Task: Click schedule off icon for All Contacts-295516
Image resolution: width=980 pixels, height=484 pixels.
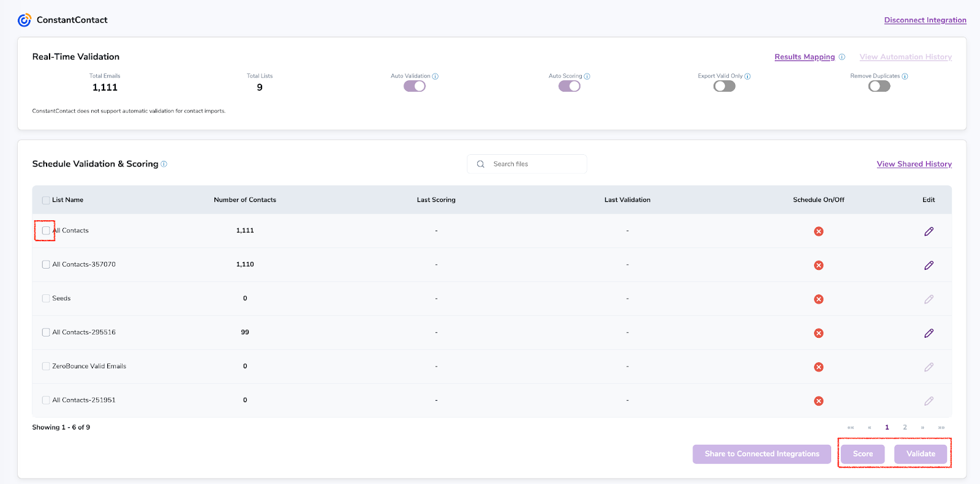Action: click(818, 333)
